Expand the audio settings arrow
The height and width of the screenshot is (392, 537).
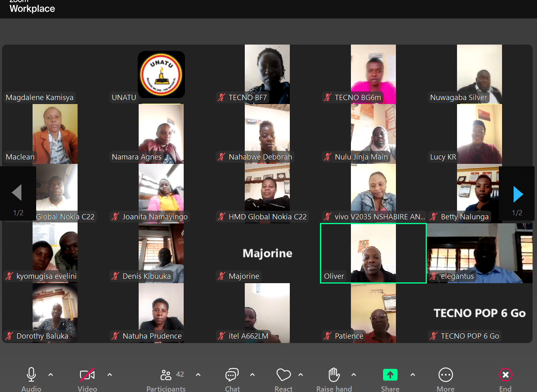(51, 375)
